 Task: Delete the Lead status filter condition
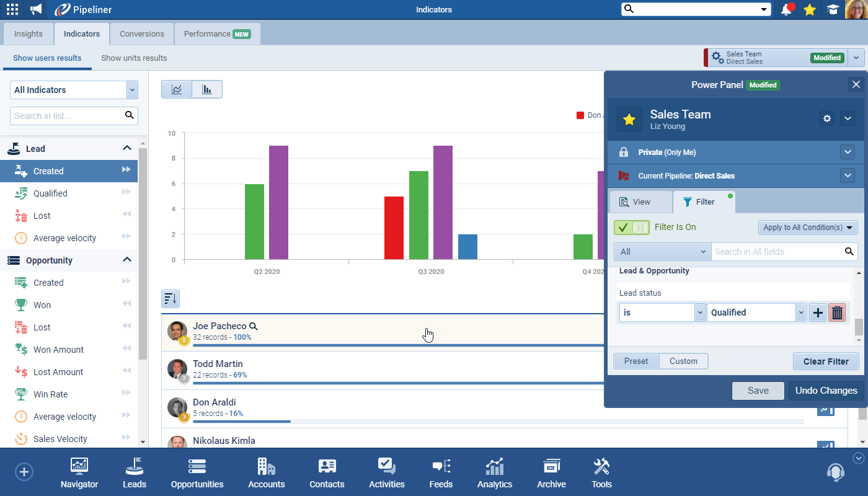click(837, 312)
